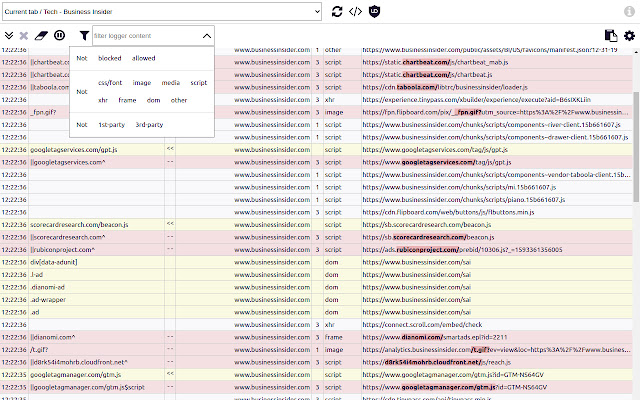Select the ||googletagmanager.com/gtm.js$script filter cell
The width and height of the screenshot is (640, 400).
tap(96, 387)
